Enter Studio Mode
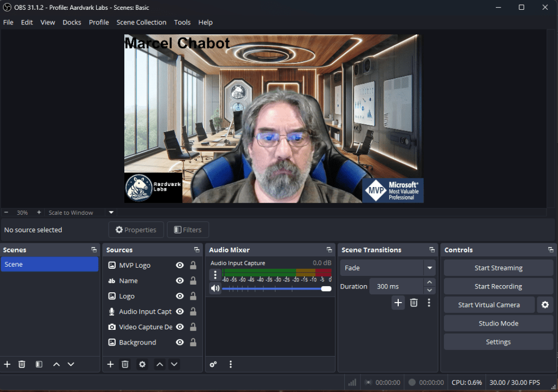558x392 pixels. click(x=498, y=323)
